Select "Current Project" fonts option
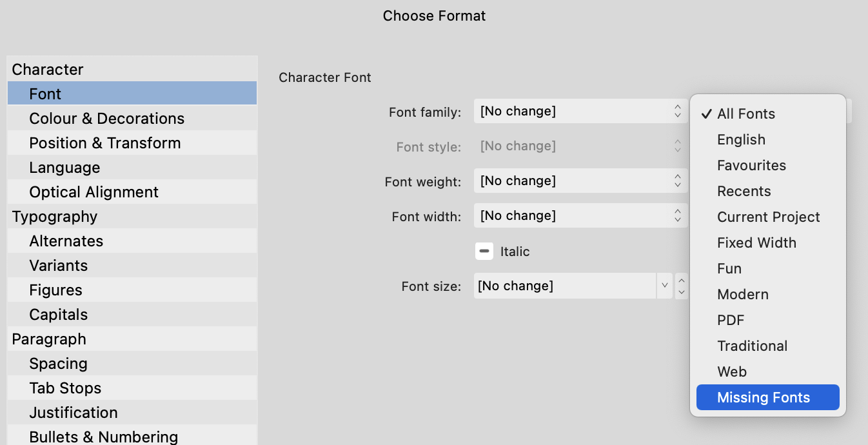 coord(768,217)
